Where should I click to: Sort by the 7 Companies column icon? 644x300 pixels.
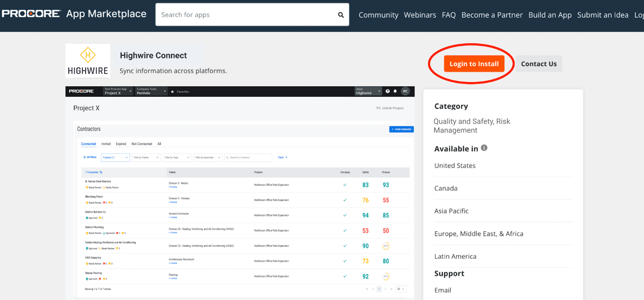click(101, 172)
